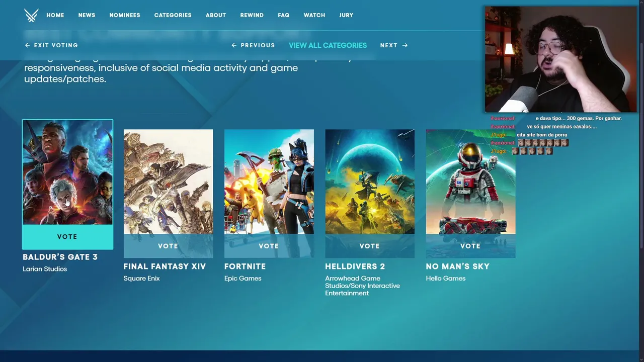Select Baldur's Gate 3 cover art
The width and height of the screenshot is (644, 362).
pos(67,172)
